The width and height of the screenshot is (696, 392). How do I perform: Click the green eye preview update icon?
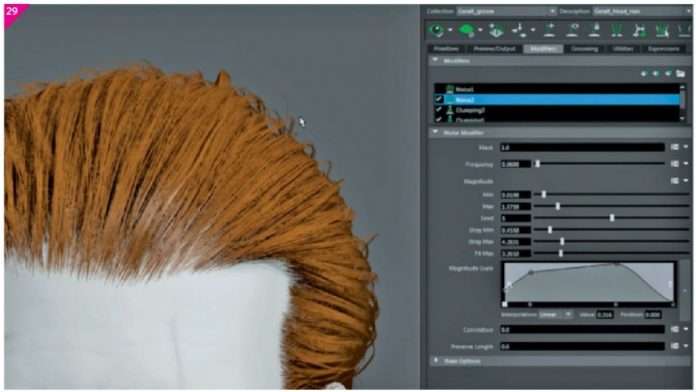tap(437, 30)
